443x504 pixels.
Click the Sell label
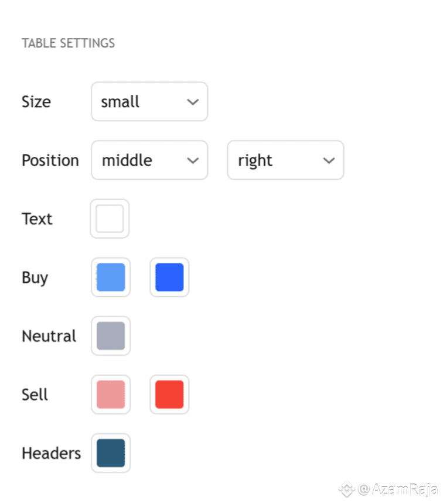35,395
